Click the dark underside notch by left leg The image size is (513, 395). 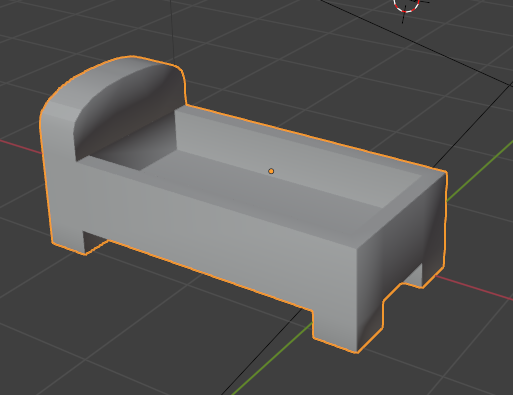click(94, 241)
